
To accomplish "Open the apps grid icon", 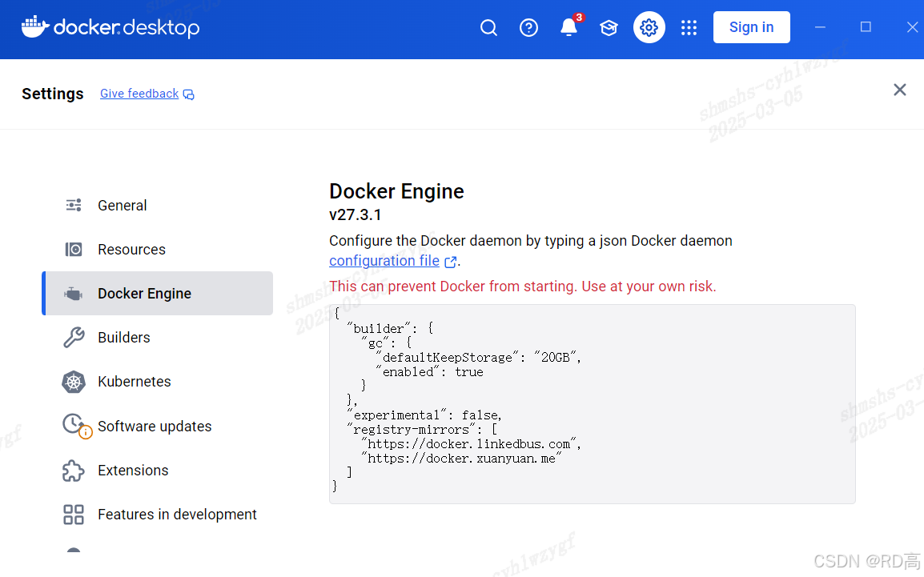I will pyautogui.click(x=689, y=28).
